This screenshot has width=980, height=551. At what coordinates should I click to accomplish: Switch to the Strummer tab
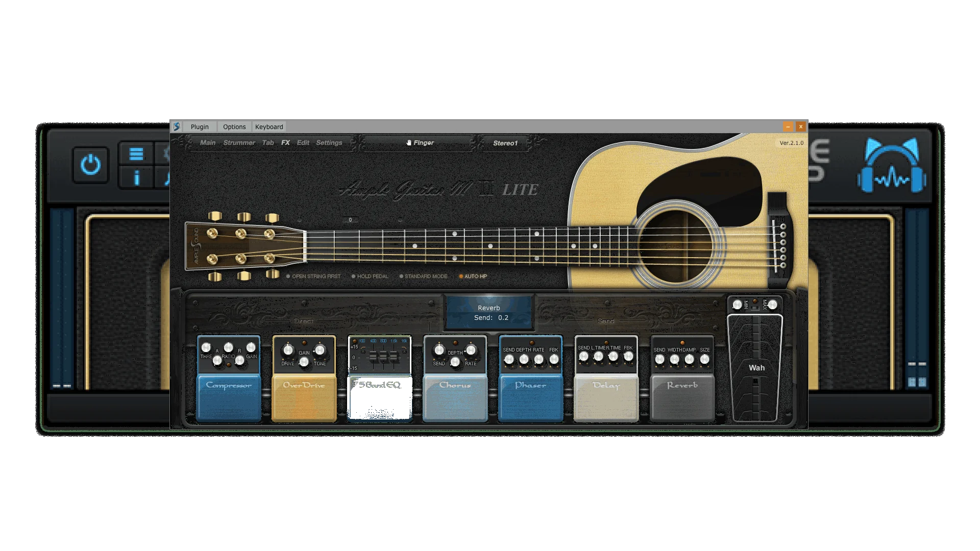click(239, 143)
